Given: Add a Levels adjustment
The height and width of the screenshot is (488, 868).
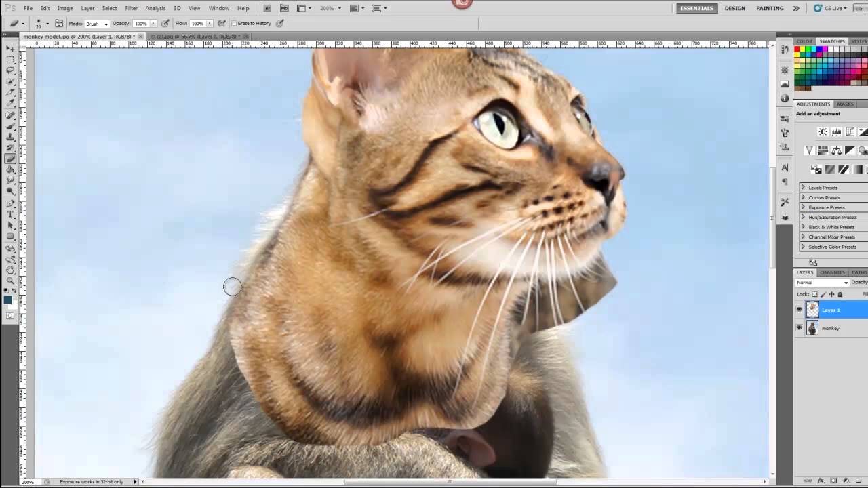Looking at the screenshot, I should pos(836,132).
